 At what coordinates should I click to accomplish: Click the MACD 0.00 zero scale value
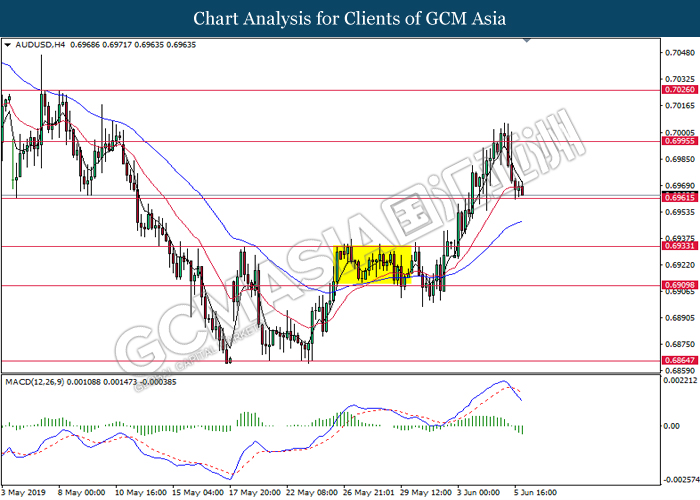point(672,426)
